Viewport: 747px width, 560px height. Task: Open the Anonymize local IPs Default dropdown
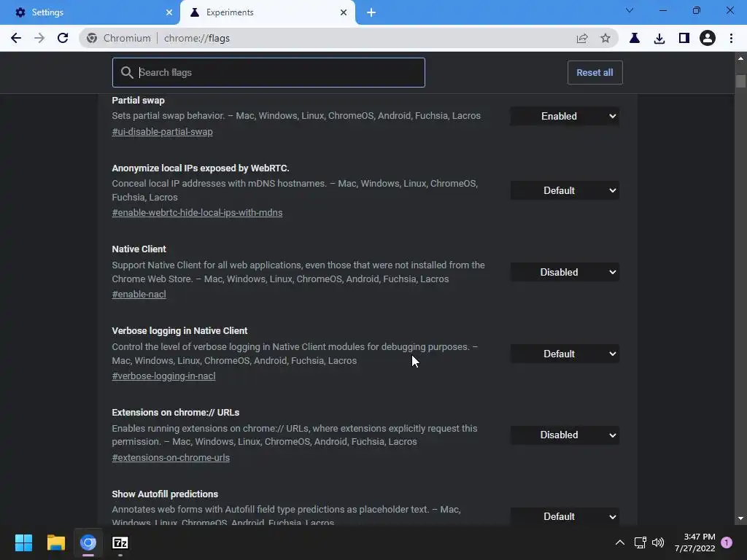[x=565, y=190]
